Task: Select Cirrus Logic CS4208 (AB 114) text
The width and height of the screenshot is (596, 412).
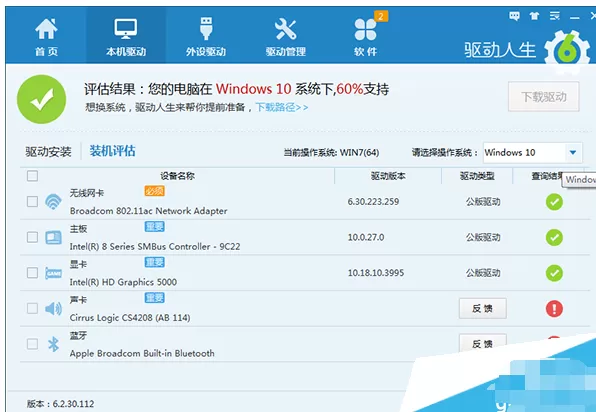Action: tap(130, 318)
